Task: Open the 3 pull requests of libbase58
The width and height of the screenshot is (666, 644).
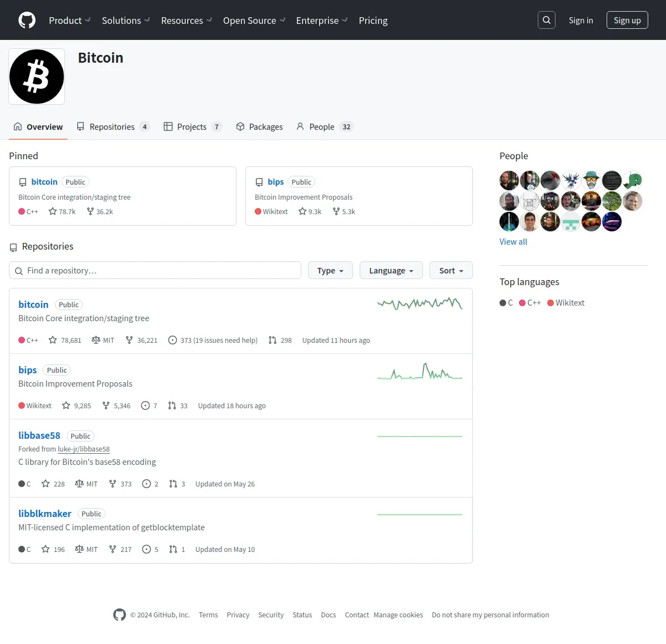Action: tap(177, 484)
